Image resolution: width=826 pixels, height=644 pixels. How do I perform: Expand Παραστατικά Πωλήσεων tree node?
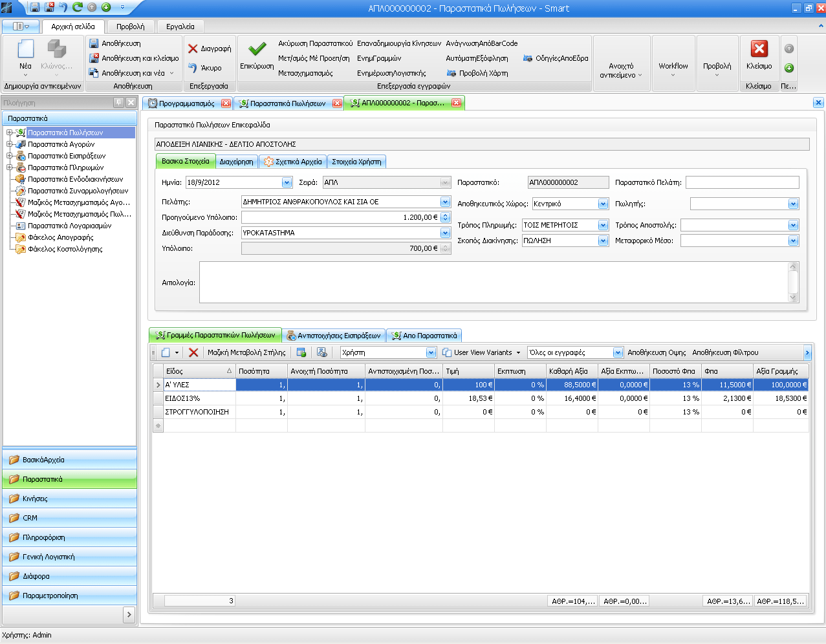point(10,133)
